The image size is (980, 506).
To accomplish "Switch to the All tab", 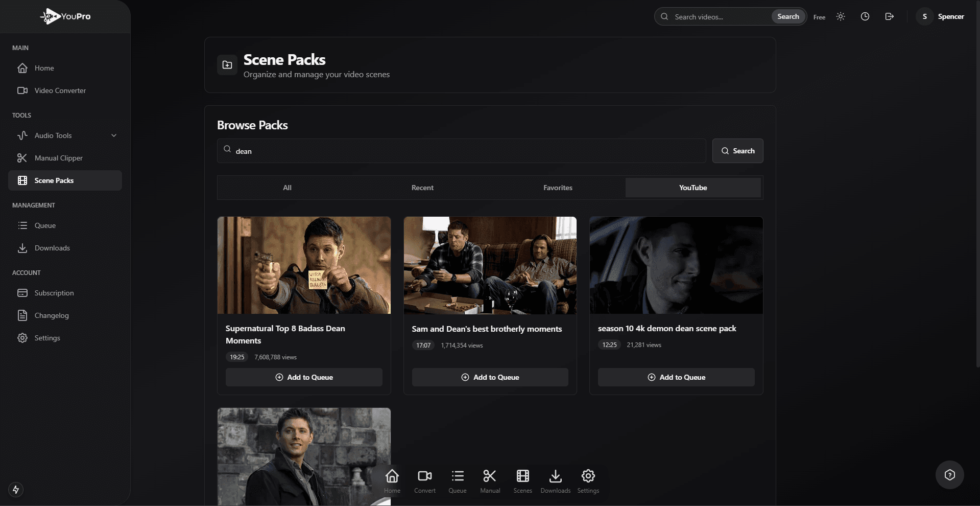I will tap(288, 188).
